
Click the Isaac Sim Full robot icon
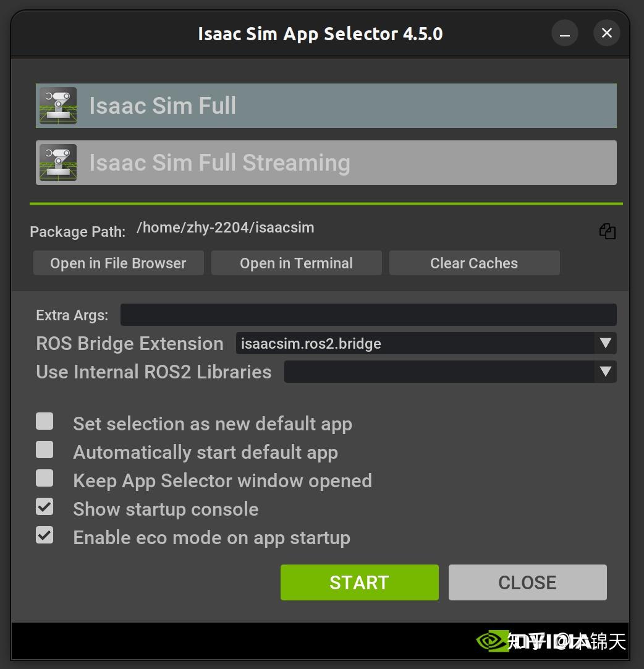[x=58, y=106]
